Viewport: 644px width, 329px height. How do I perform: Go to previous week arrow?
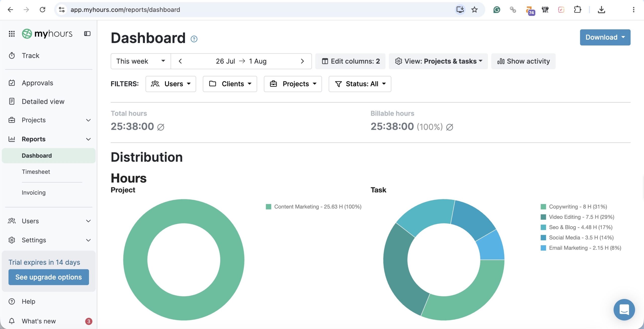pos(180,61)
